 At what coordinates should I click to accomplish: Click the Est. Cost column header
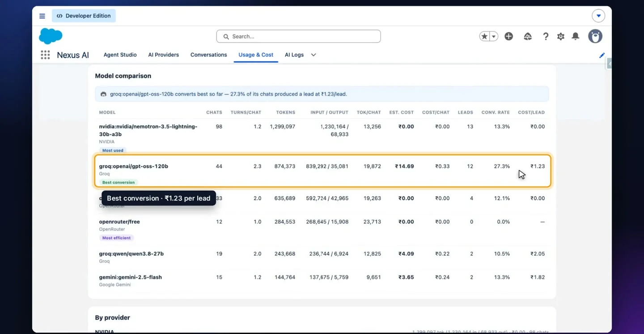(x=402, y=112)
